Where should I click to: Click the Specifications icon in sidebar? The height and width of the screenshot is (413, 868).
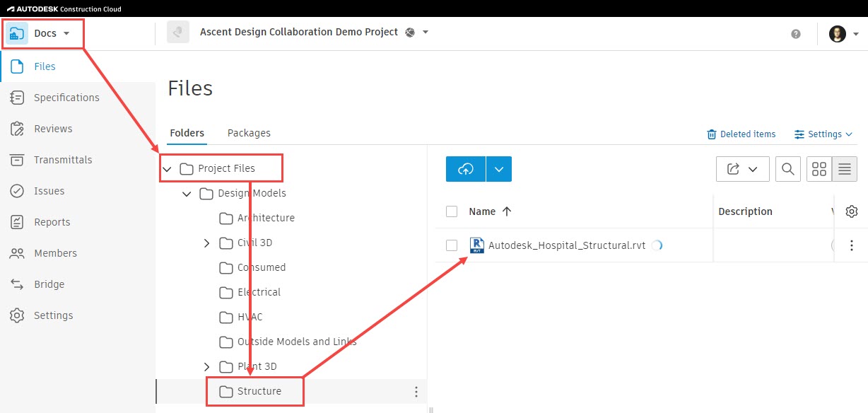click(18, 98)
